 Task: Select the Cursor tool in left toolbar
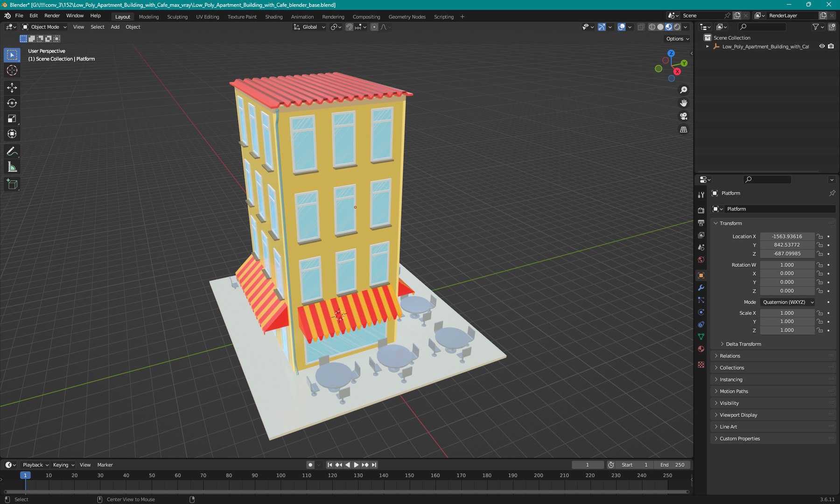pos(12,70)
